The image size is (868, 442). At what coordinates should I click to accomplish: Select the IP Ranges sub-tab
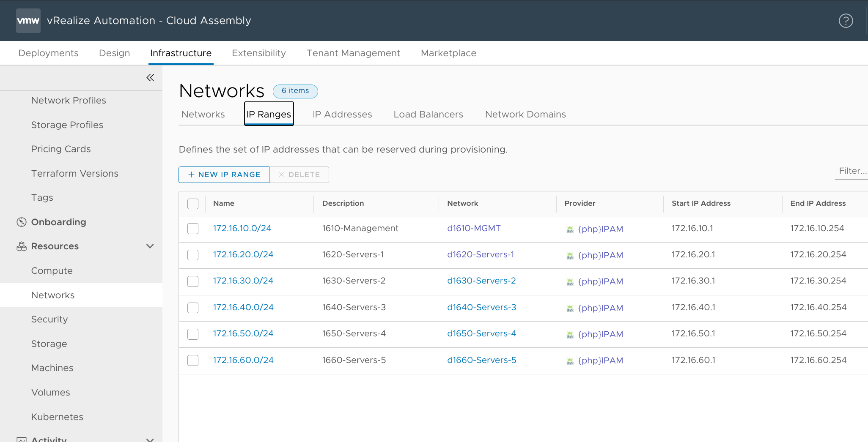pos(269,114)
